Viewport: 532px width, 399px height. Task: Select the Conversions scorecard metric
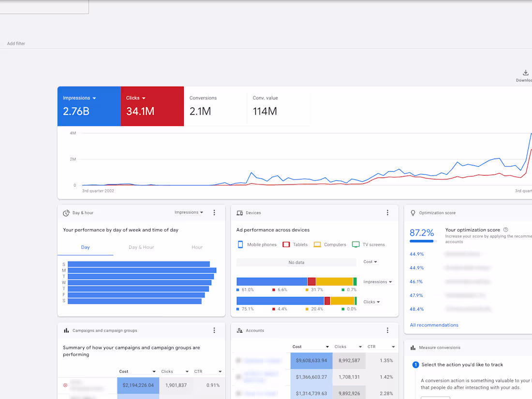215,106
